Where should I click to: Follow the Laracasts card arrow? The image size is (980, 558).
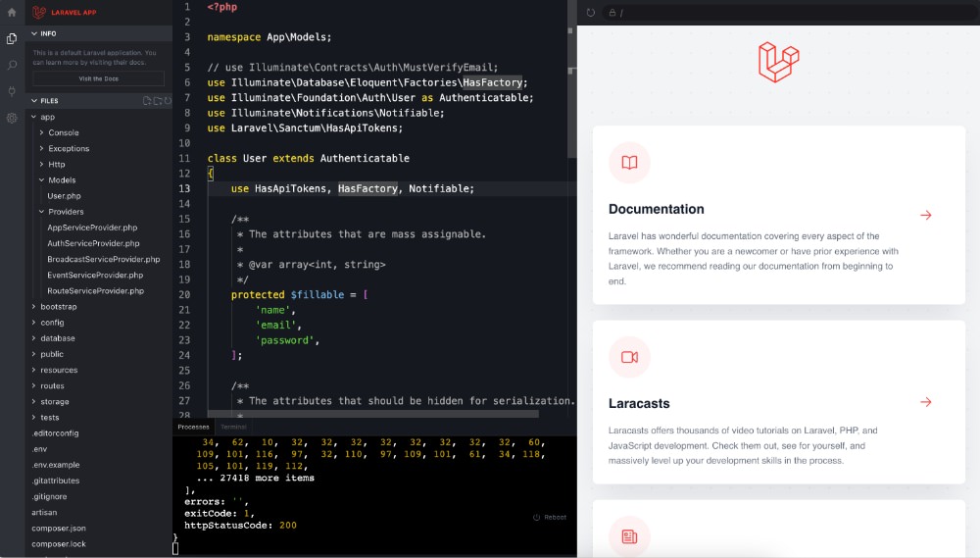click(926, 402)
